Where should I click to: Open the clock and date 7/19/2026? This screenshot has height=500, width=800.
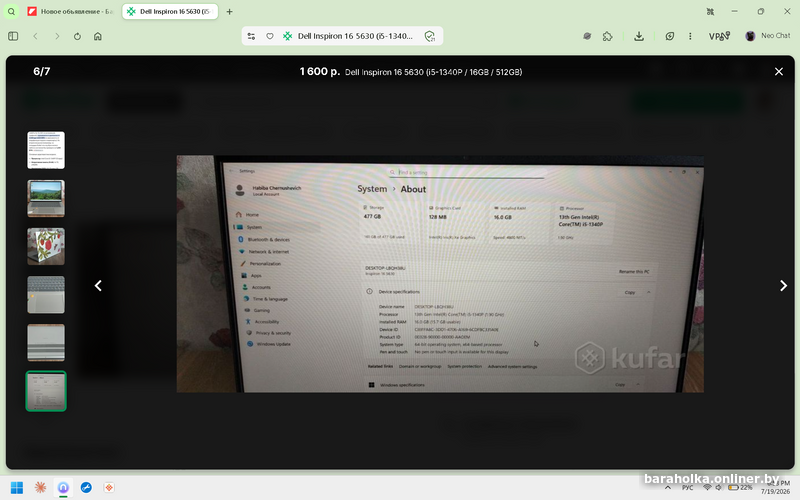(x=776, y=487)
